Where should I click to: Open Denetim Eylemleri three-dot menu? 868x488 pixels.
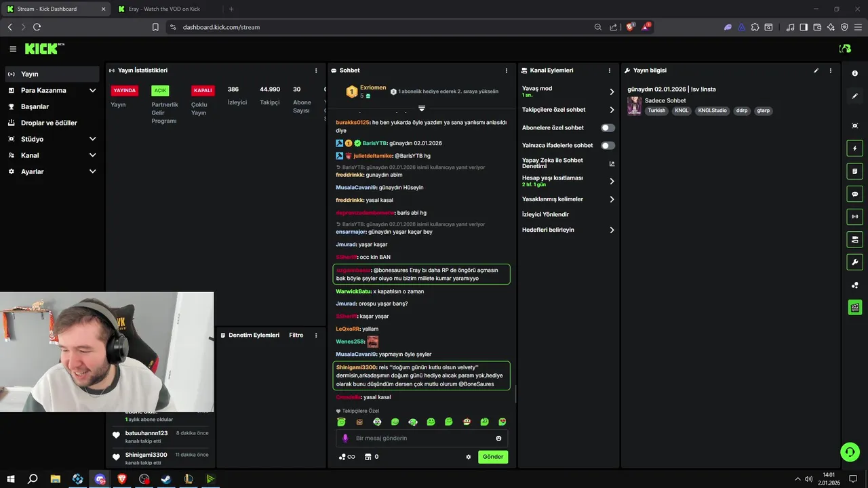[315, 335]
